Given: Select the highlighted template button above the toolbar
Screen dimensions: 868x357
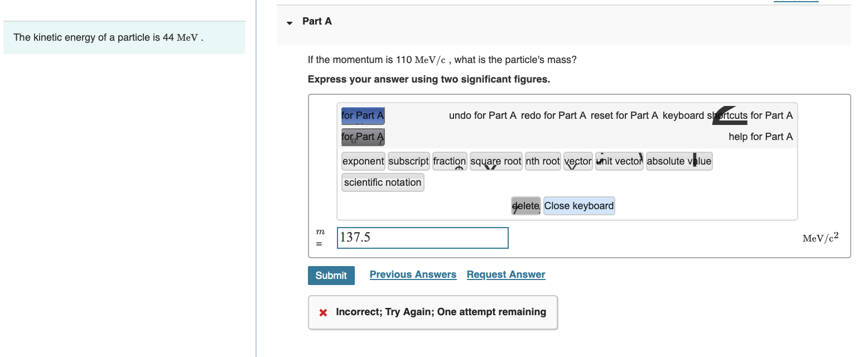Looking at the screenshot, I should [x=363, y=115].
